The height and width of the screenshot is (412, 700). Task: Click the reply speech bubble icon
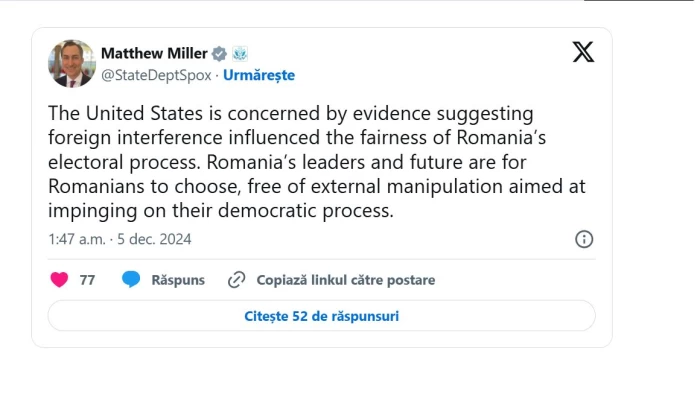coord(130,280)
